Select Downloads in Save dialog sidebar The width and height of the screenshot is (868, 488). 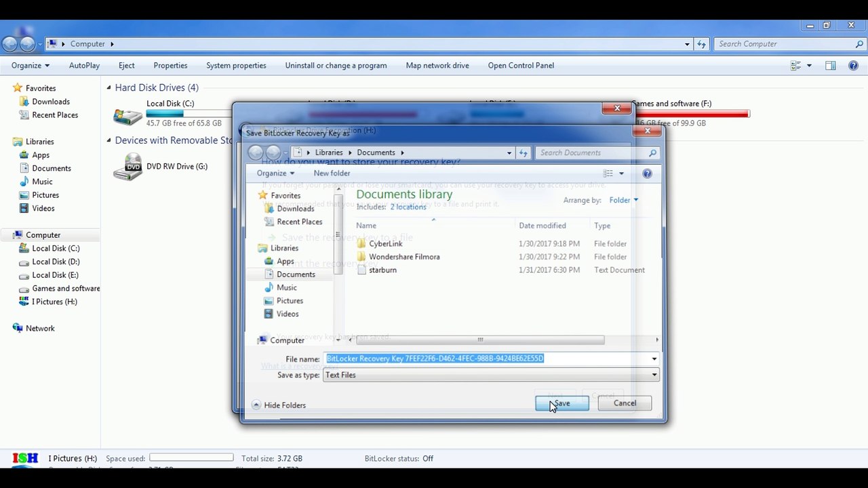click(x=296, y=209)
